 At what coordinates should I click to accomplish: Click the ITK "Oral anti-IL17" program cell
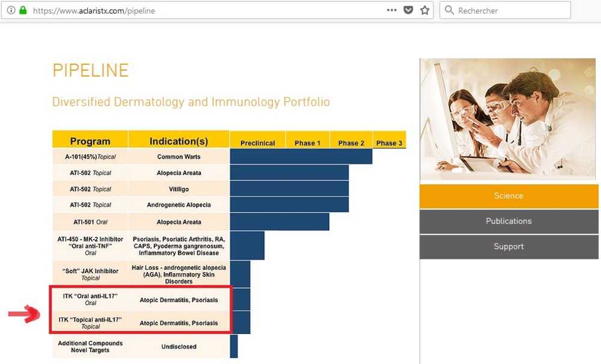[90, 299]
